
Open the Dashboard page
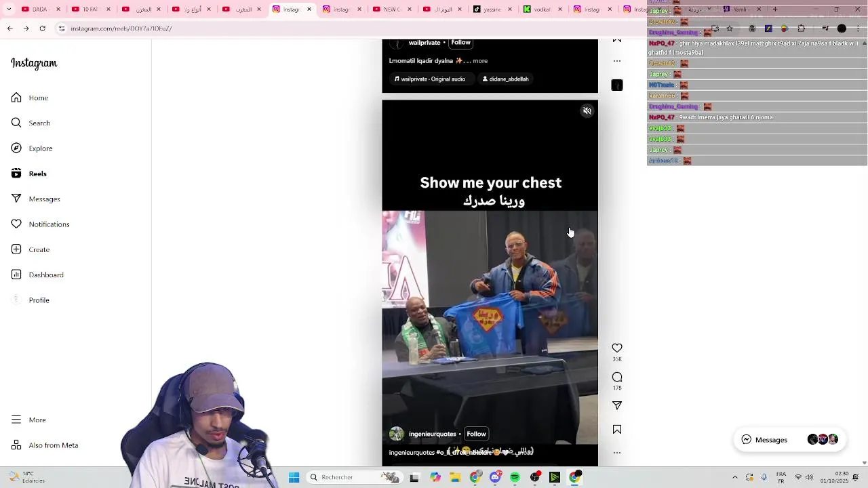point(37,274)
